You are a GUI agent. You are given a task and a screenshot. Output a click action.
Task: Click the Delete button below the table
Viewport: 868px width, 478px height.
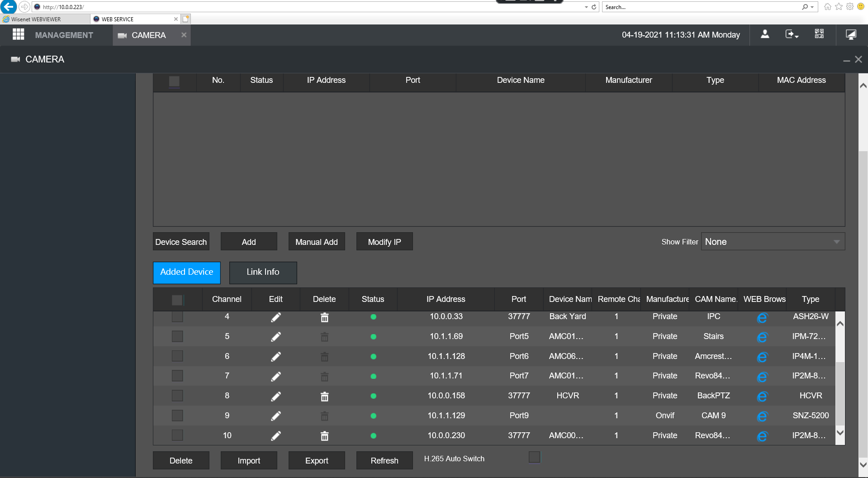click(x=181, y=460)
